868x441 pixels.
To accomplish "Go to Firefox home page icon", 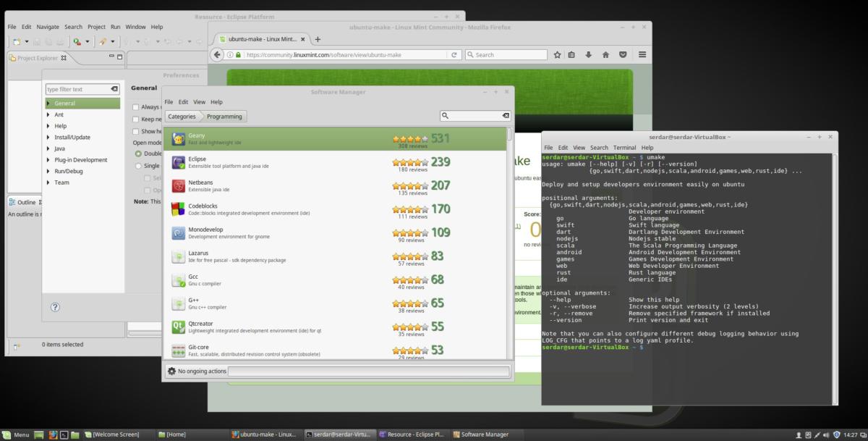I will (605, 54).
